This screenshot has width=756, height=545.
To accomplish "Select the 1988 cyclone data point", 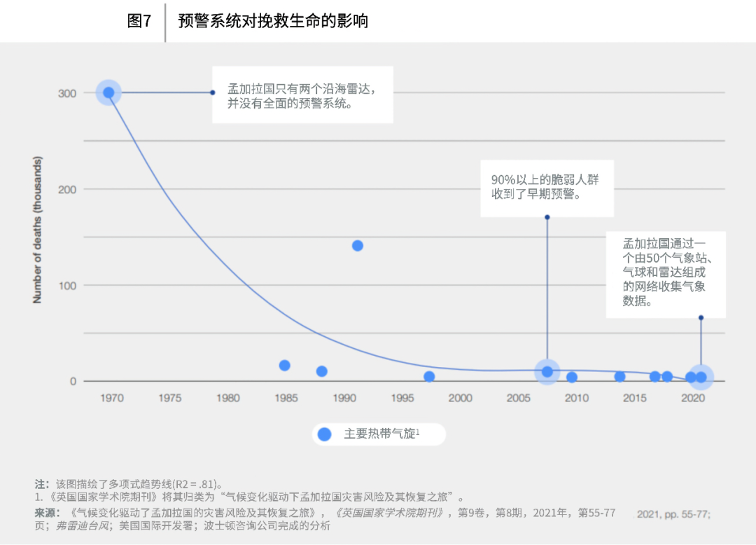I will (x=321, y=371).
